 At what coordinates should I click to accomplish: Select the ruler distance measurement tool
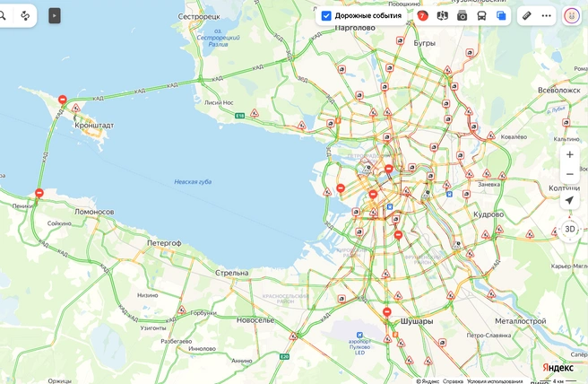click(527, 16)
